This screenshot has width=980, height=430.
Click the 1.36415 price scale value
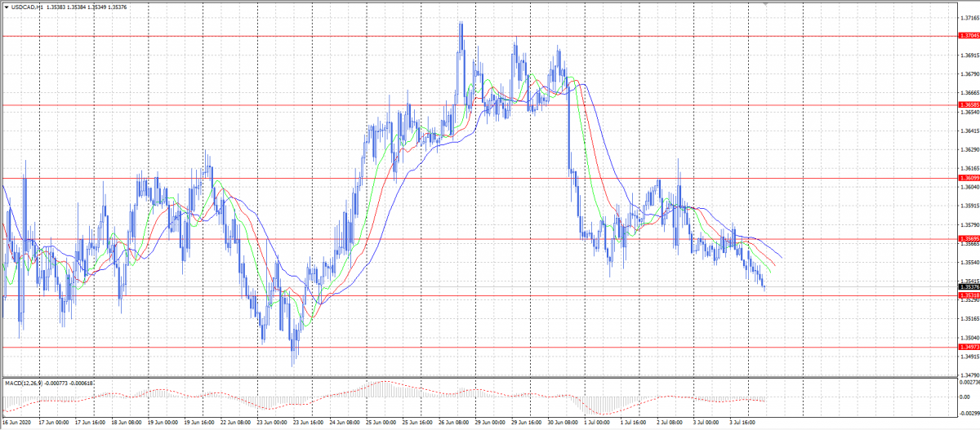(x=970, y=131)
